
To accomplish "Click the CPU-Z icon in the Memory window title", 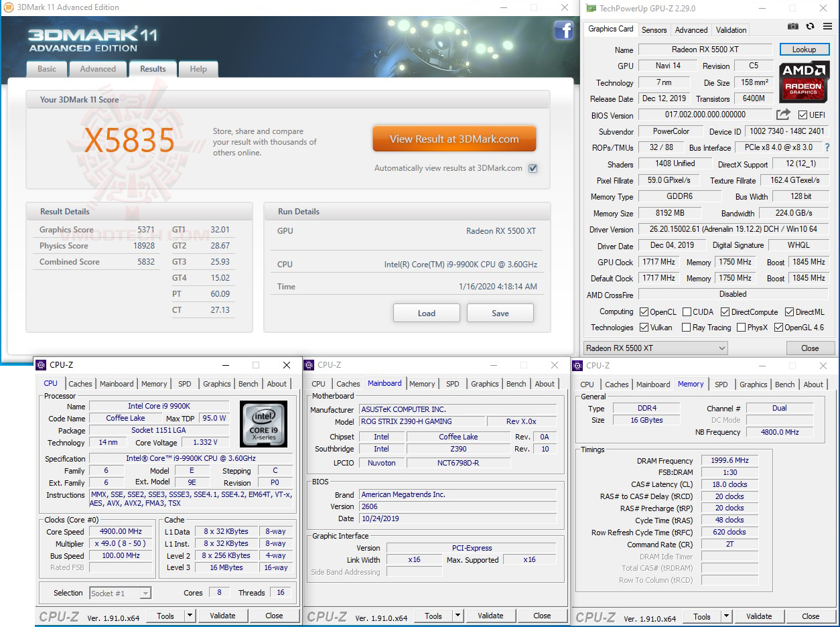I will point(577,365).
